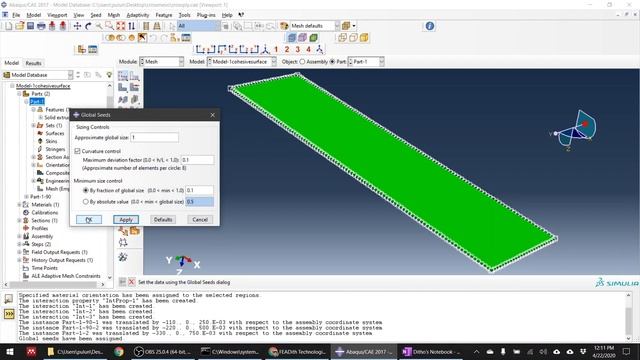Select By fraction of global size radio
The height and width of the screenshot is (360, 640).
[86, 191]
